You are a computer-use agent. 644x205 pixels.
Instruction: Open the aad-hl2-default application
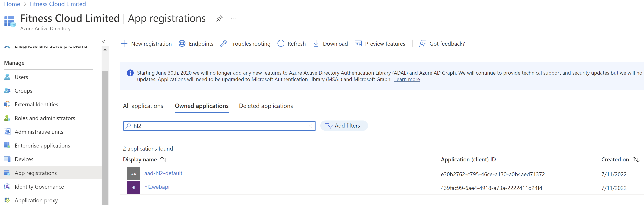coord(163,173)
